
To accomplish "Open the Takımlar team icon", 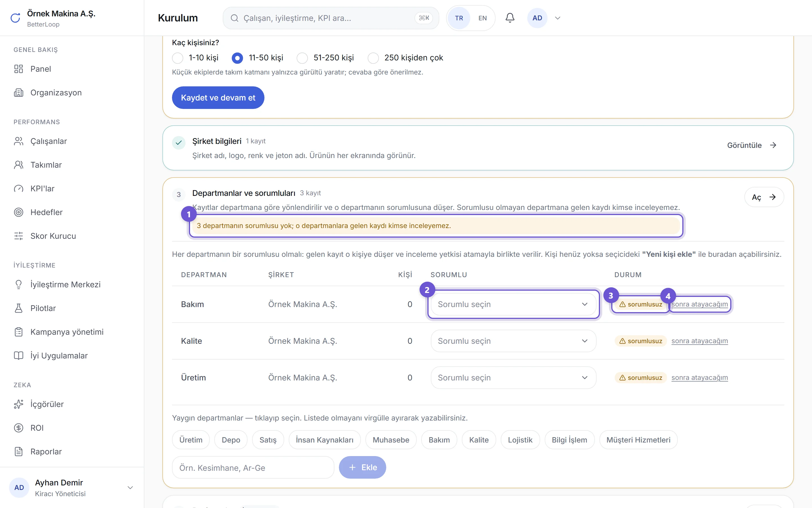I will click(18, 165).
